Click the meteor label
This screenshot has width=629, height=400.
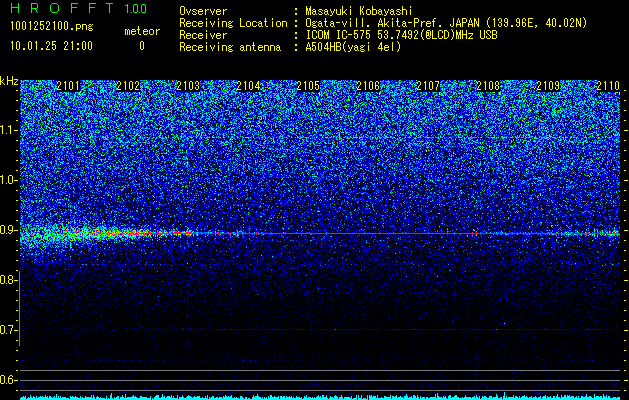coord(142,31)
